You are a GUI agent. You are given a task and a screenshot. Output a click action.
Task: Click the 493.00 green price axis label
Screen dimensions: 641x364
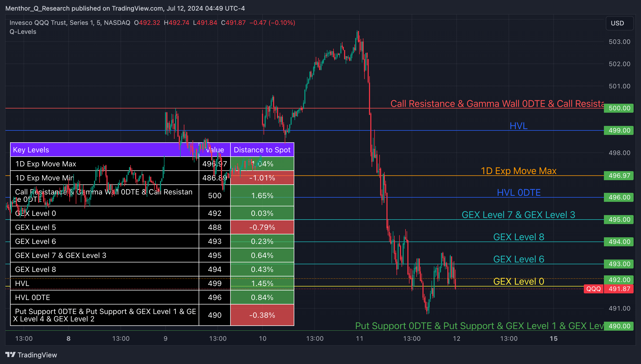click(619, 264)
